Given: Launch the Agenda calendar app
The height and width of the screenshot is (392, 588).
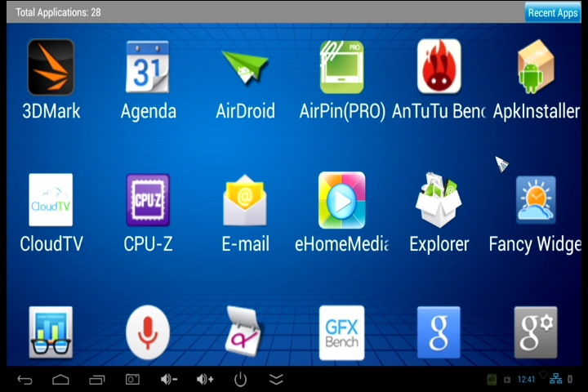Looking at the screenshot, I should tap(148, 67).
